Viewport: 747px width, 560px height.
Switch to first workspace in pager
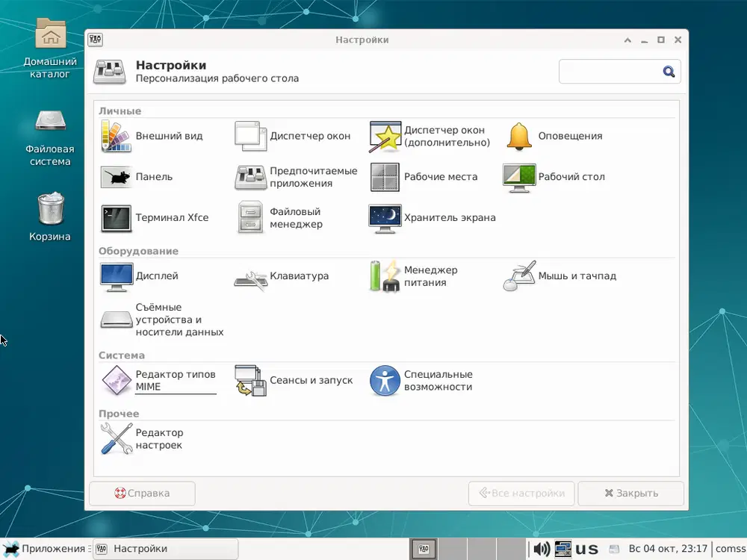(x=424, y=549)
